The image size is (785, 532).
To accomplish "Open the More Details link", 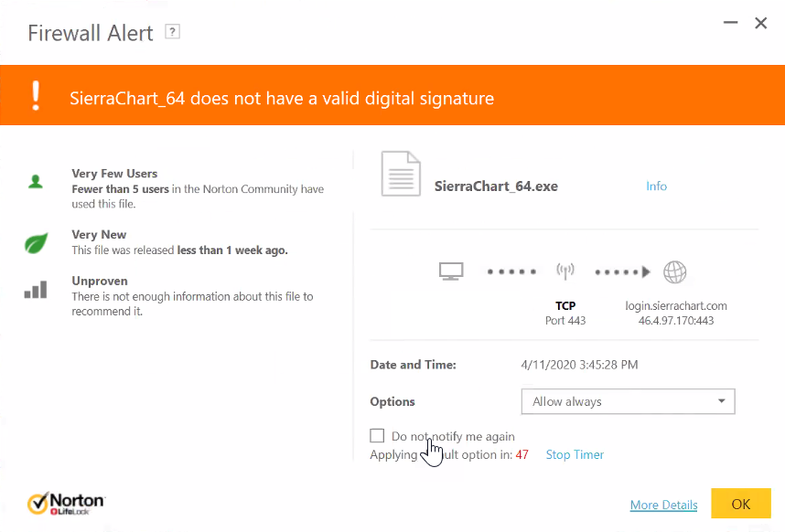I will pos(663,505).
